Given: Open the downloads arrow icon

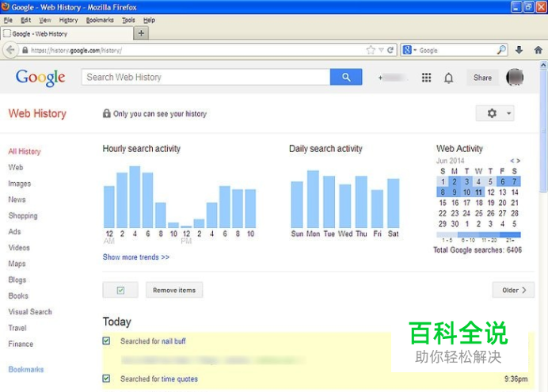Looking at the screenshot, I should pyautogui.click(x=519, y=50).
